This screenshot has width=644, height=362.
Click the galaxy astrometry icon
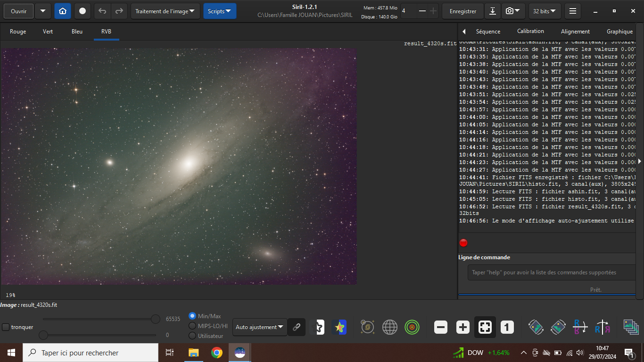pyautogui.click(x=368, y=327)
